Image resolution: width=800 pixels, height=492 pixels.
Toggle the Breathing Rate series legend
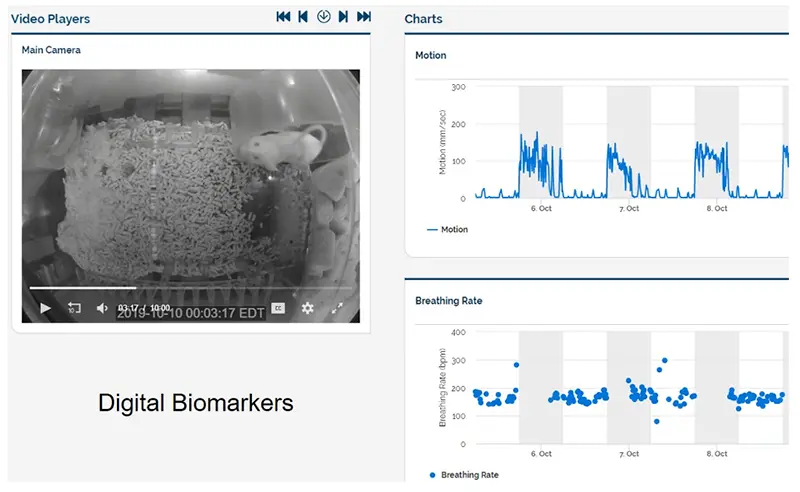[x=463, y=475]
